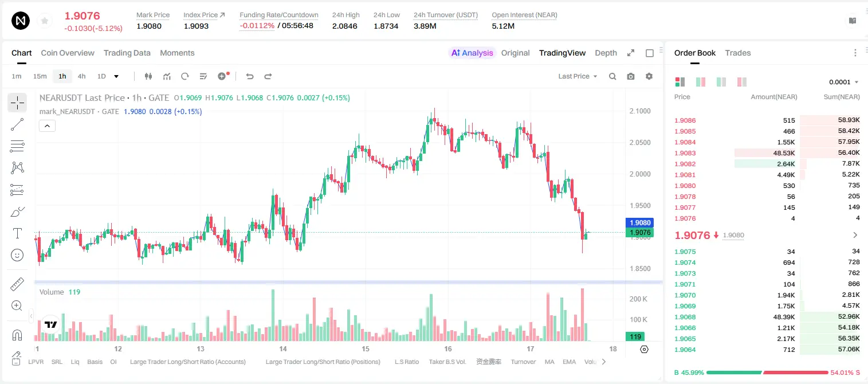This screenshot has height=384, width=868.
Task: Click the chart screenshot camera icon
Action: (x=631, y=76)
